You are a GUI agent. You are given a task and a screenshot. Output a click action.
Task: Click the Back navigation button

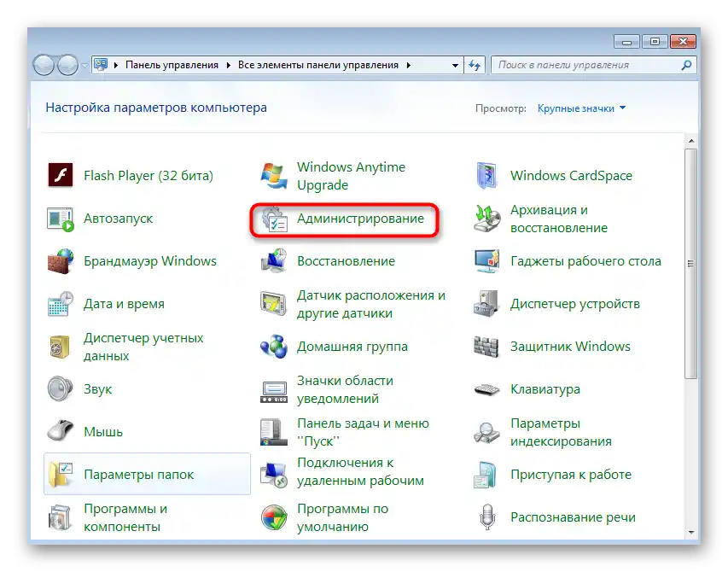tap(44, 65)
